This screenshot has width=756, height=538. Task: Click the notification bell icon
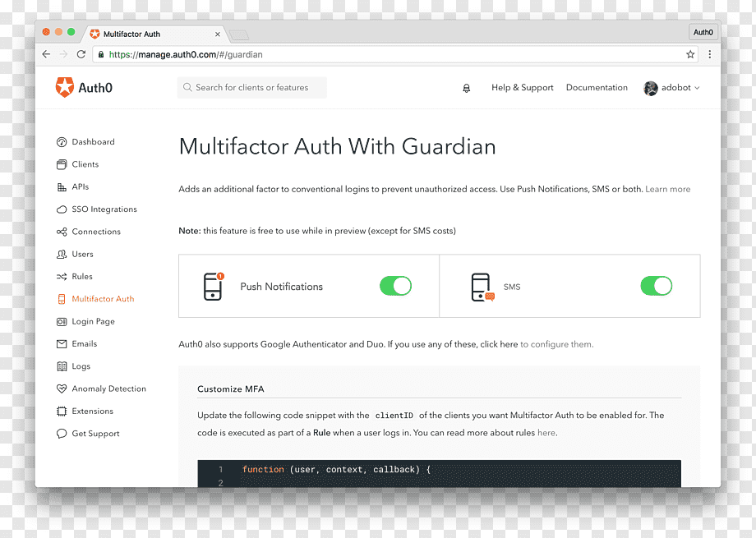pyautogui.click(x=466, y=88)
